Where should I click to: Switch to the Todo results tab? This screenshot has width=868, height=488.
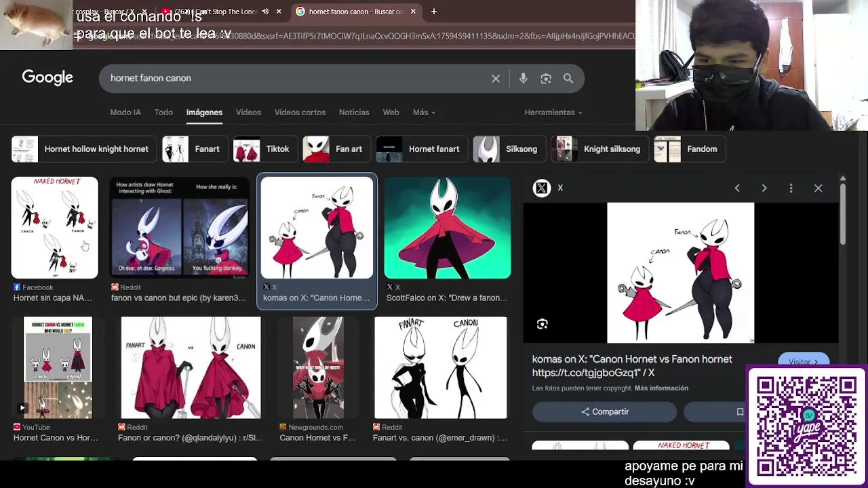163,113
